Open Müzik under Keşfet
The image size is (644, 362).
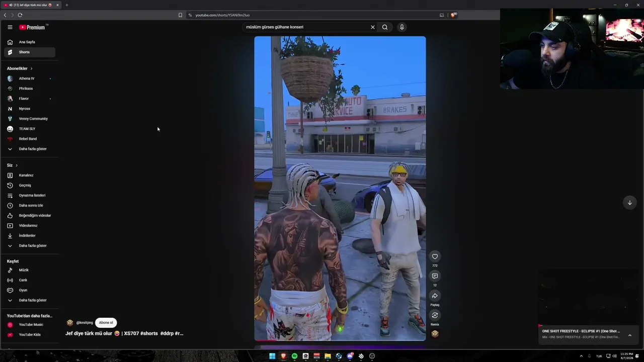pyautogui.click(x=30, y=270)
